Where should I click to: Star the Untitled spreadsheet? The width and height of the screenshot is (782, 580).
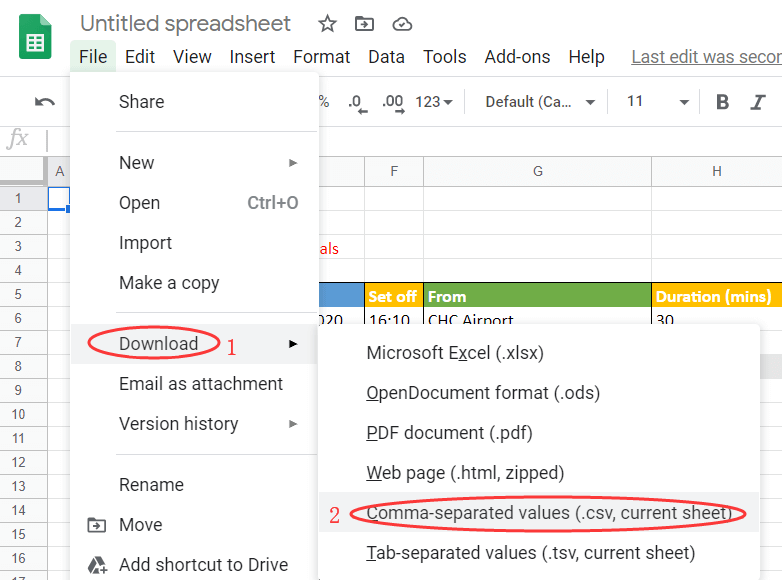tap(327, 24)
